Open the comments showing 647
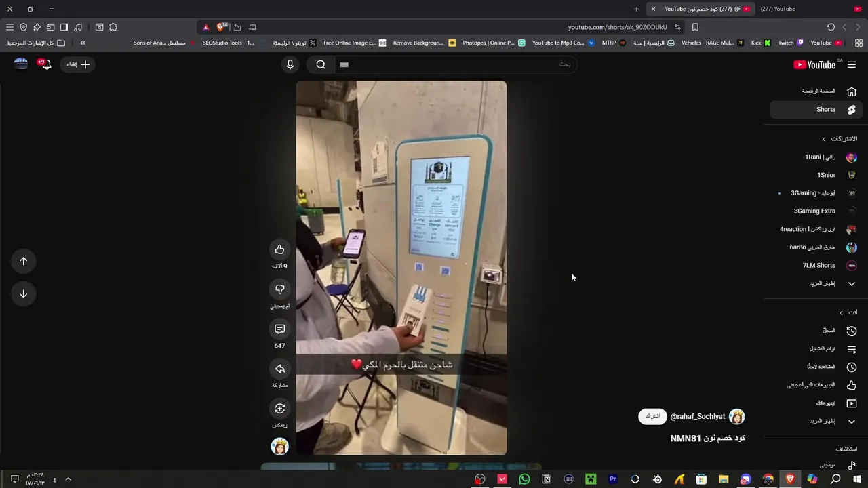This screenshot has height=488, width=868. [279, 329]
